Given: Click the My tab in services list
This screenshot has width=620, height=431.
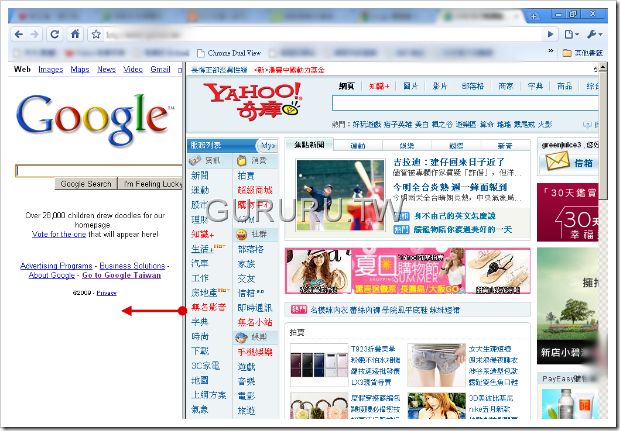Looking at the screenshot, I should [x=268, y=146].
